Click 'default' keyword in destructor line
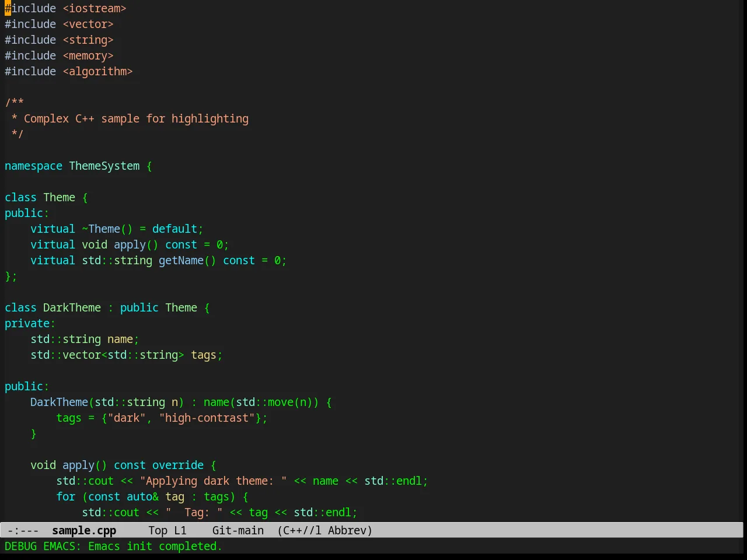This screenshot has width=747, height=560. click(x=174, y=229)
